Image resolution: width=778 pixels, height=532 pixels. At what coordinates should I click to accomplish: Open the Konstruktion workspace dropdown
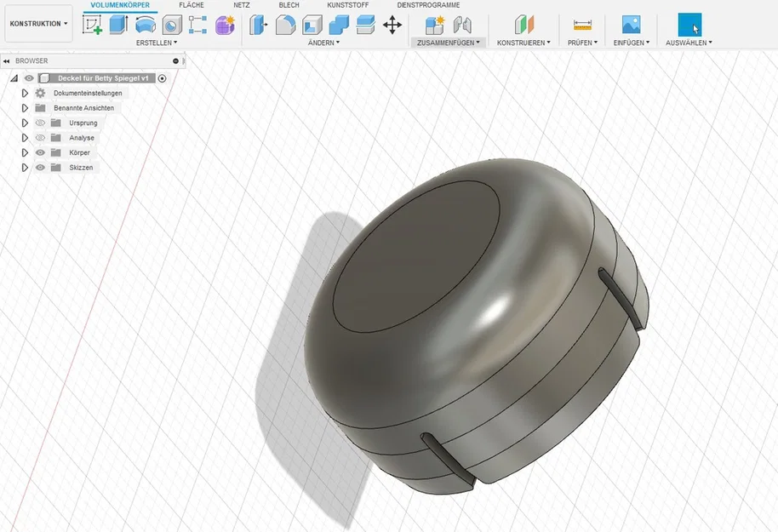click(x=38, y=23)
